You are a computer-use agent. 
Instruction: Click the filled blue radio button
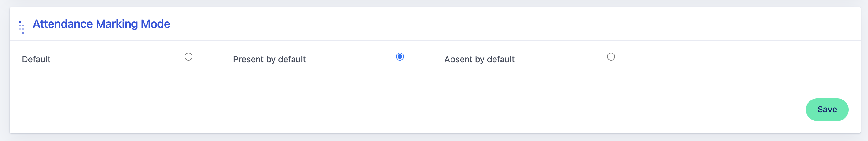point(400,57)
